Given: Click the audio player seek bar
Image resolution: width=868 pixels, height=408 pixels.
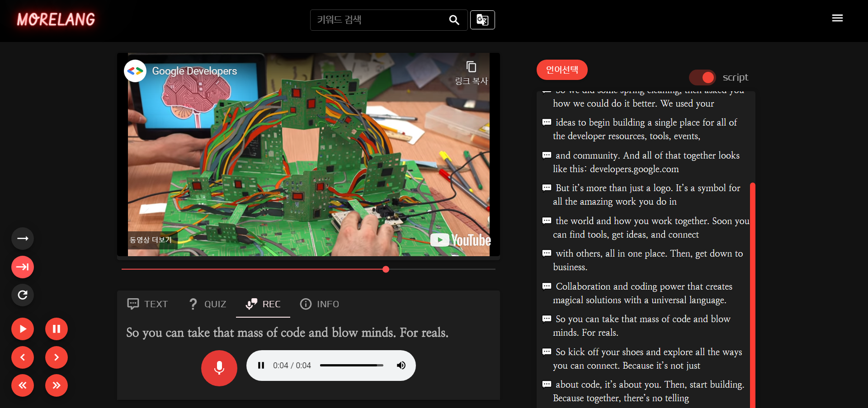Looking at the screenshot, I should click(x=352, y=365).
